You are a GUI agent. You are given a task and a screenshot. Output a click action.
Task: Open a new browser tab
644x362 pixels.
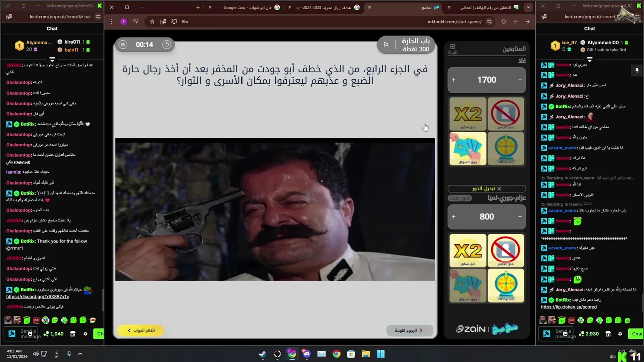[x=198, y=7]
